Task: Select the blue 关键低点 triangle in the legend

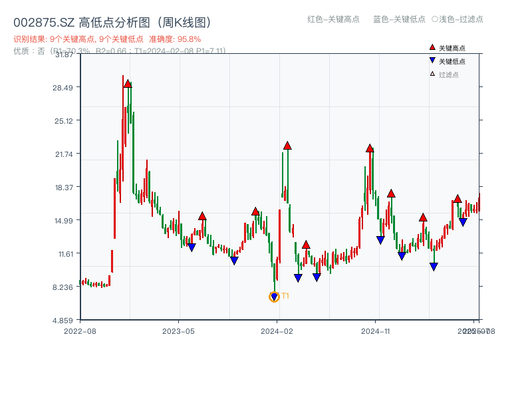Action: [x=432, y=60]
